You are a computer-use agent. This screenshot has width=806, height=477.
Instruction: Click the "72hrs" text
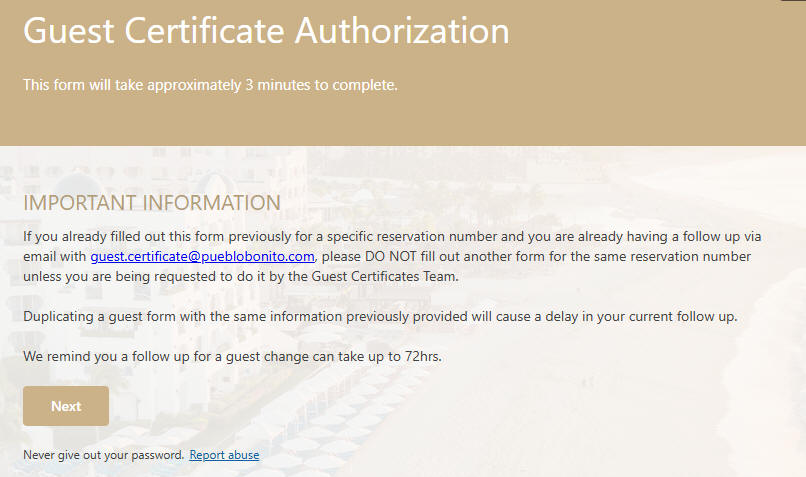click(x=423, y=356)
